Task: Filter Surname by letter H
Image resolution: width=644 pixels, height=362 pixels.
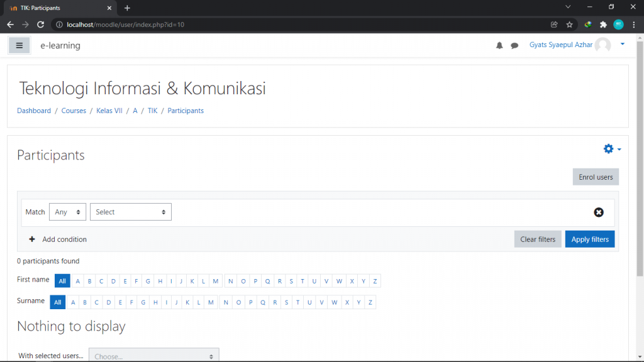Action: pos(156,302)
